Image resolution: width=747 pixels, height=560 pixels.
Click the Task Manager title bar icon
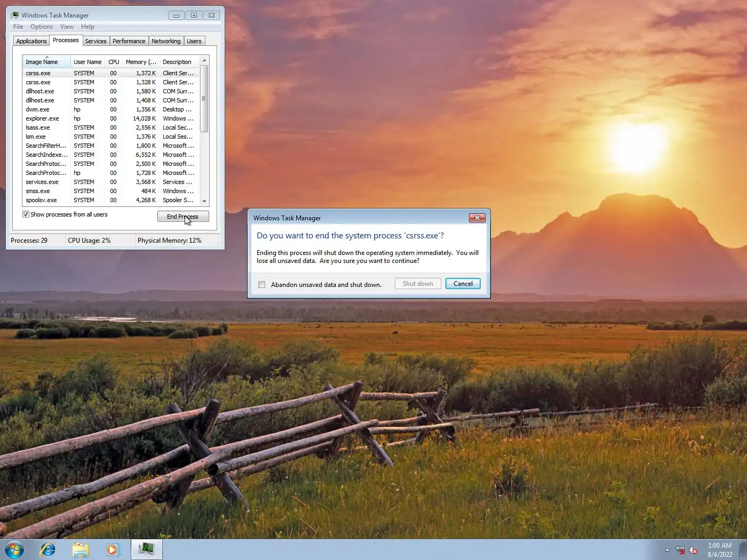pos(14,15)
